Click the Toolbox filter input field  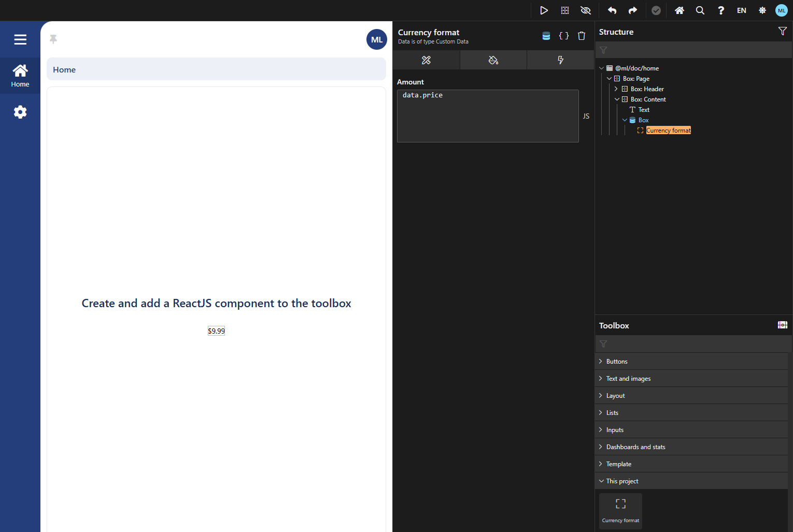coord(693,343)
